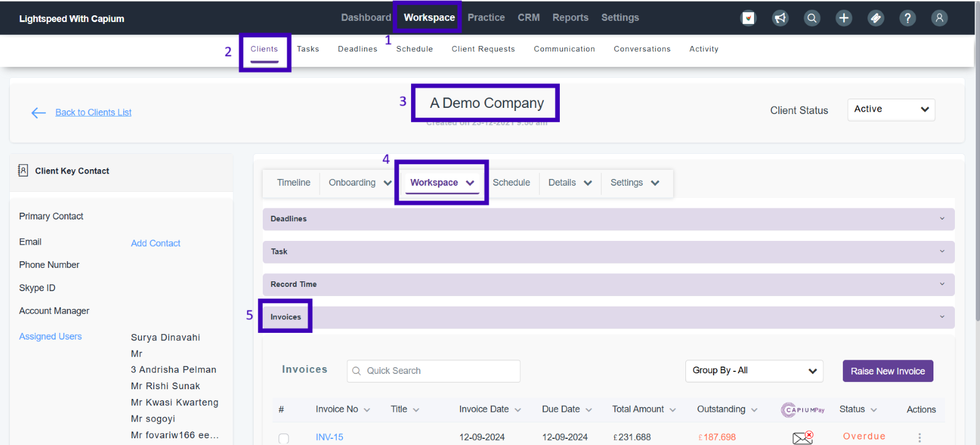Click assigned user 3 Andrisha Pelman
The height and width of the screenshot is (445, 980).
tap(173, 370)
